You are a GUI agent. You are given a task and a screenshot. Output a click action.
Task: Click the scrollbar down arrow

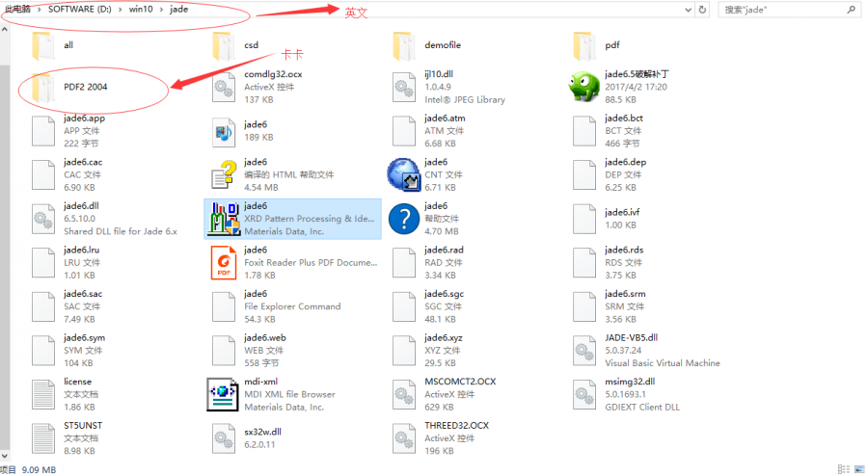(x=5, y=457)
